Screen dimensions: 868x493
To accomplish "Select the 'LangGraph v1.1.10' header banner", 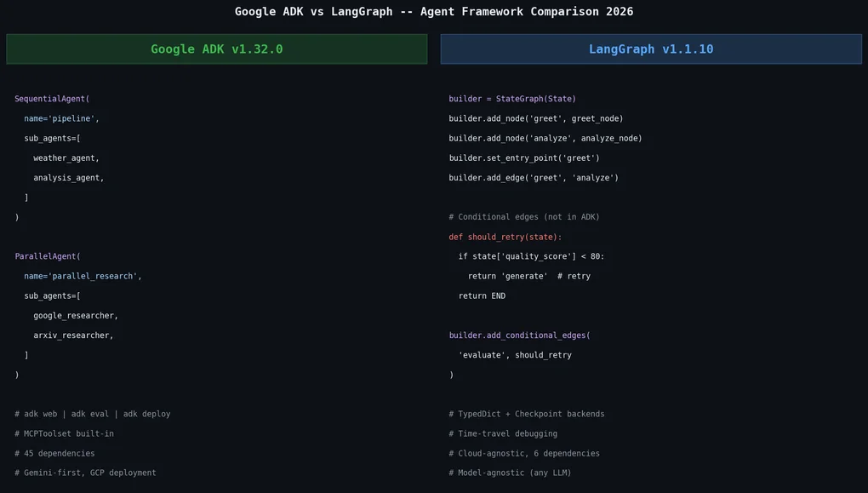I will pyautogui.click(x=651, y=49).
